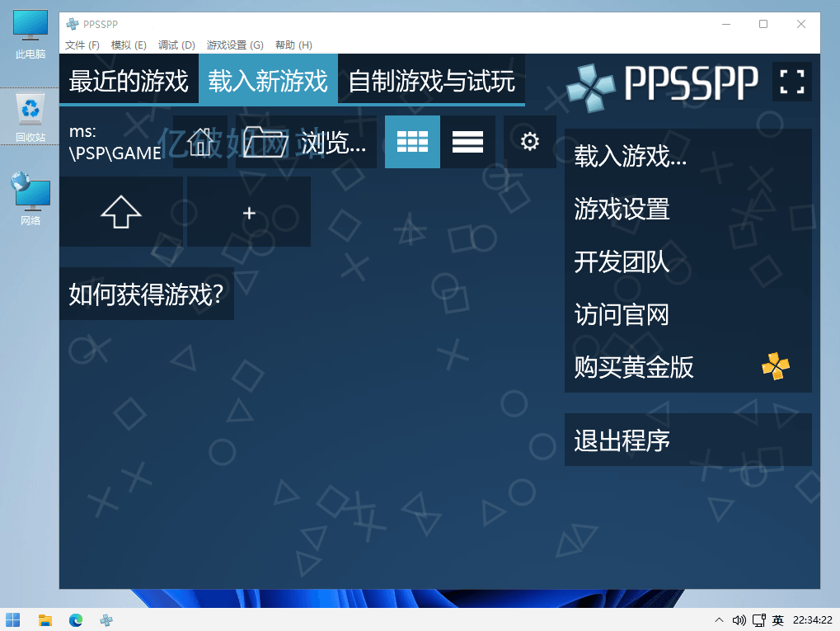Open 游戏设置 in the side panel
The height and width of the screenshot is (631, 840).
pos(687,209)
